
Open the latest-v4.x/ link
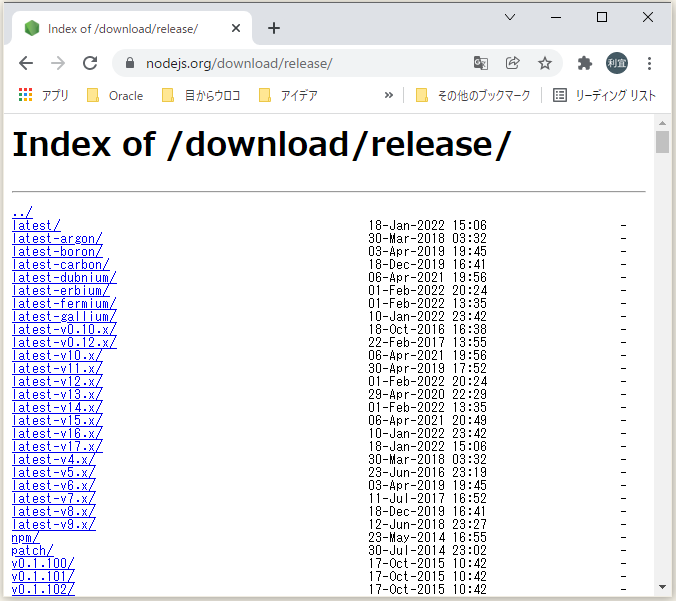[53, 459]
